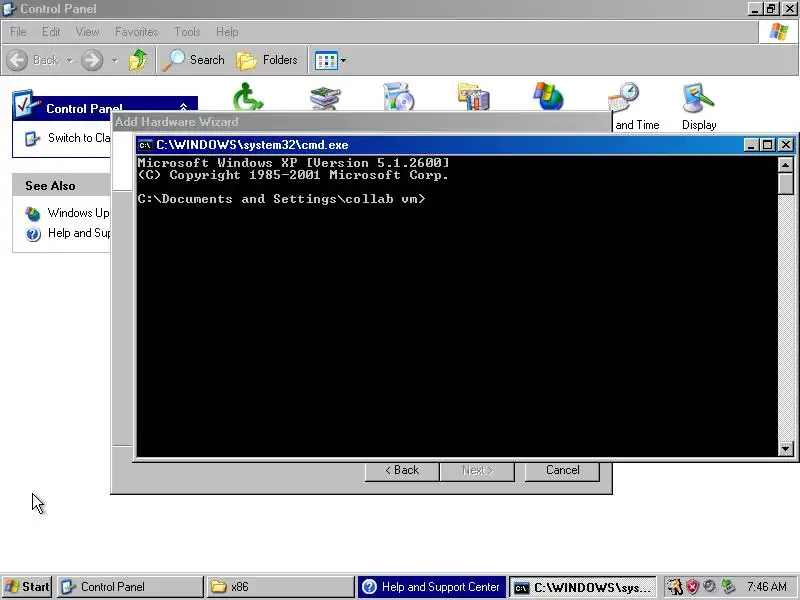Open the Date and Time icon
Viewport: 800px width, 600px height.
(x=623, y=96)
